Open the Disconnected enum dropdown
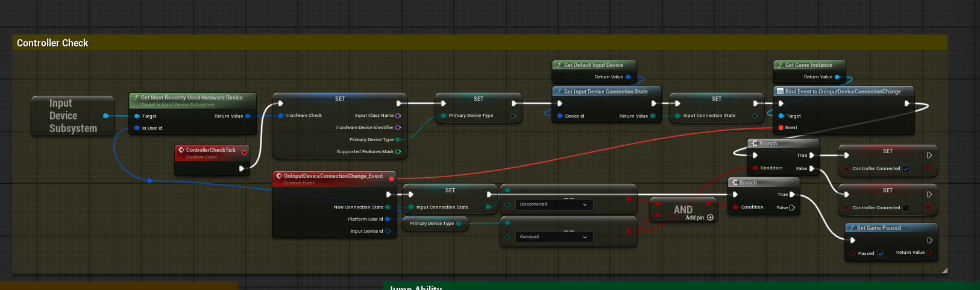Screen dimensions: 980x290 553,204
